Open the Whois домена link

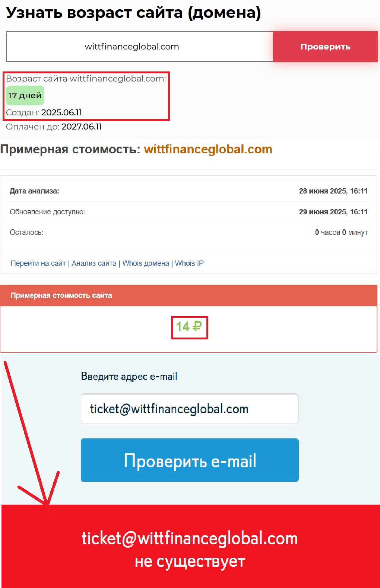click(x=146, y=263)
